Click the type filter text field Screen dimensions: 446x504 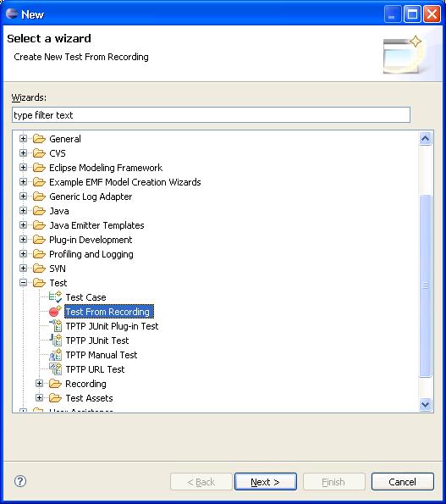coord(211,115)
